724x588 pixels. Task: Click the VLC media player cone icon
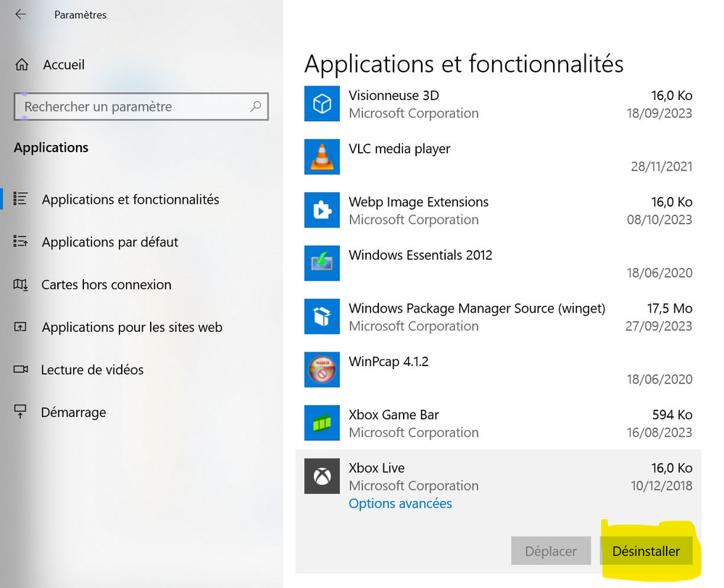(322, 157)
